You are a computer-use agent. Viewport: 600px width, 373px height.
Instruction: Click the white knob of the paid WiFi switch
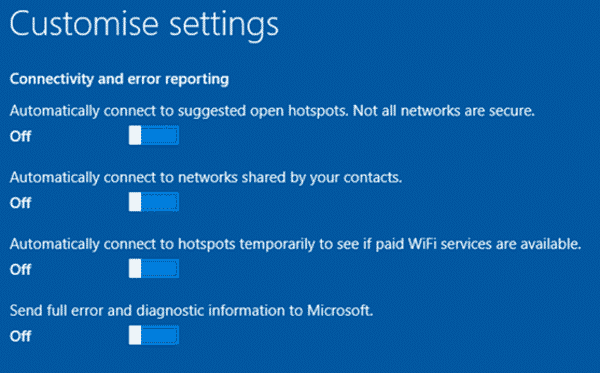[x=135, y=269]
